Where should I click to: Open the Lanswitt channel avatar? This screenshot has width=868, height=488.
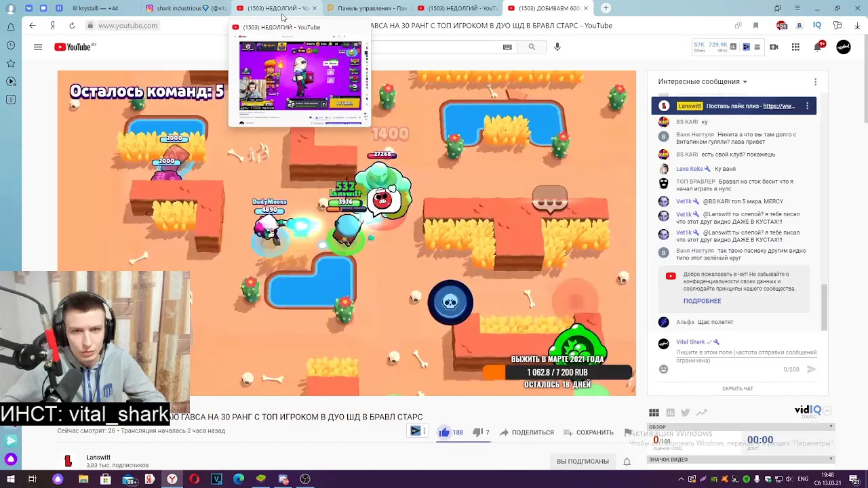tap(68, 461)
